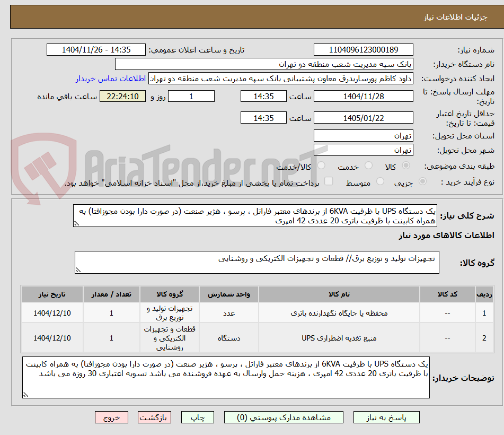The width and height of the screenshot is (504, 435).
Task: Select the متوسط purchase type radio
Action: (x=380, y=181)
